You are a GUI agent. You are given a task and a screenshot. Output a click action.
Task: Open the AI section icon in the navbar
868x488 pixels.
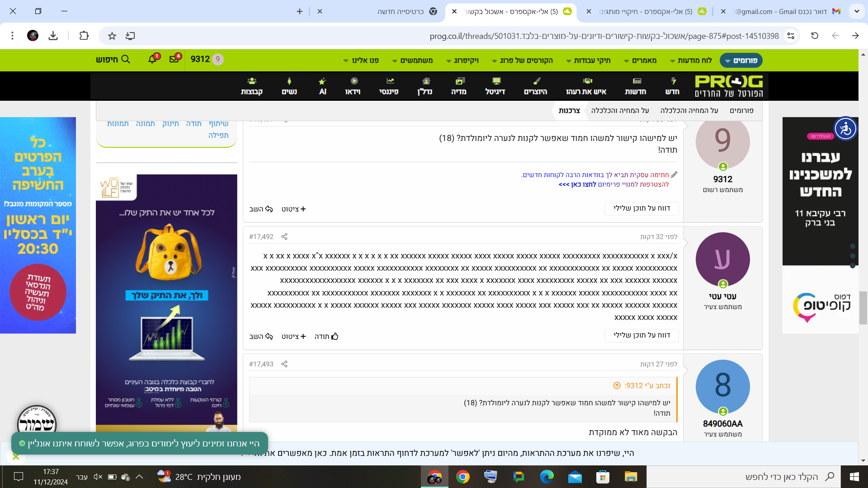[x=322, y=86]
